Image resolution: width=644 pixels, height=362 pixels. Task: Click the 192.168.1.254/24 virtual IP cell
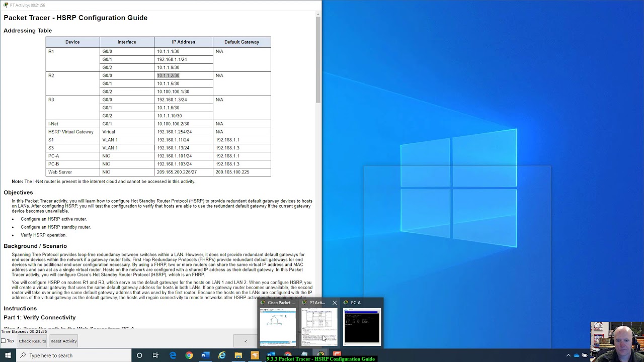pyautogui.click(x=183, y=132)
